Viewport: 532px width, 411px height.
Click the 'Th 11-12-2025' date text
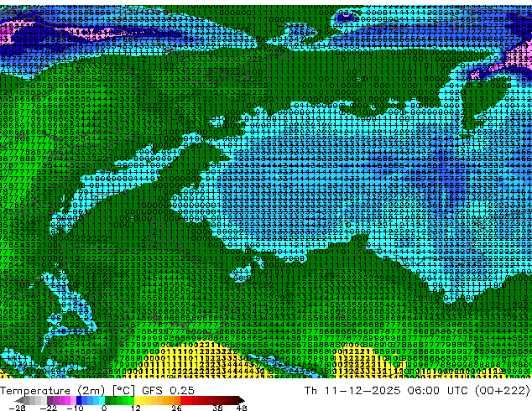click(x=352, y=391)
